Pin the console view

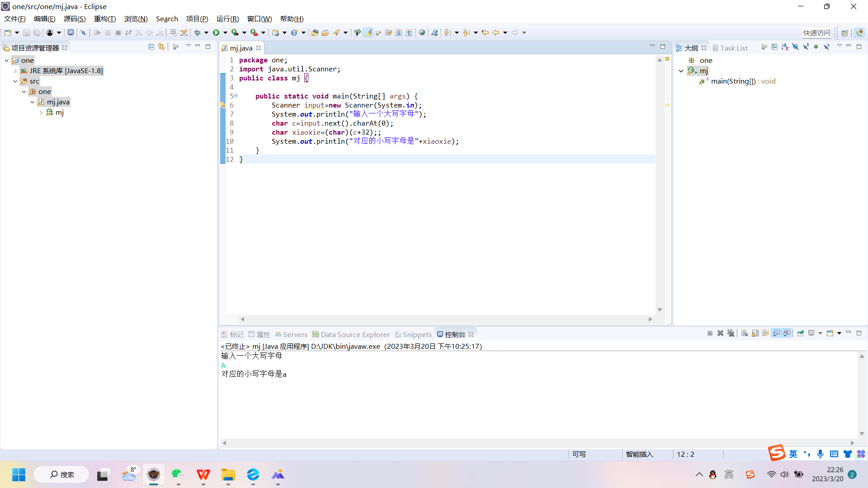point(801,333)
